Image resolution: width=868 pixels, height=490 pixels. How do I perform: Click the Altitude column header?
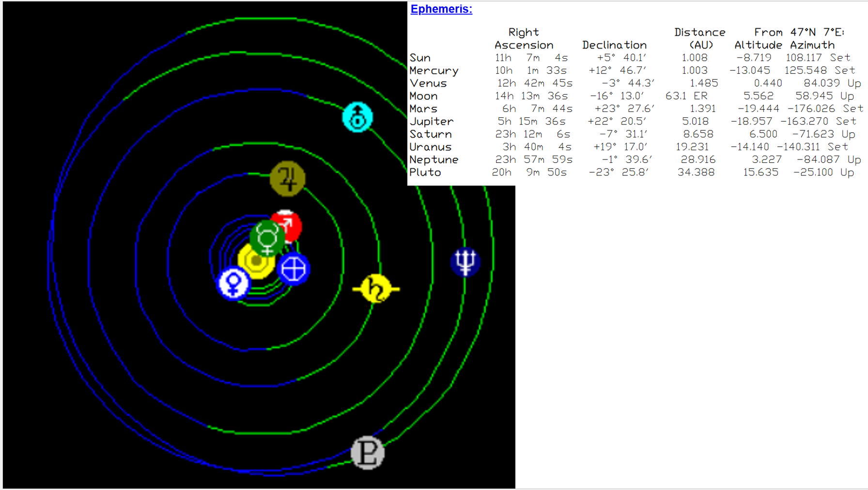click(x=758, y=45)
